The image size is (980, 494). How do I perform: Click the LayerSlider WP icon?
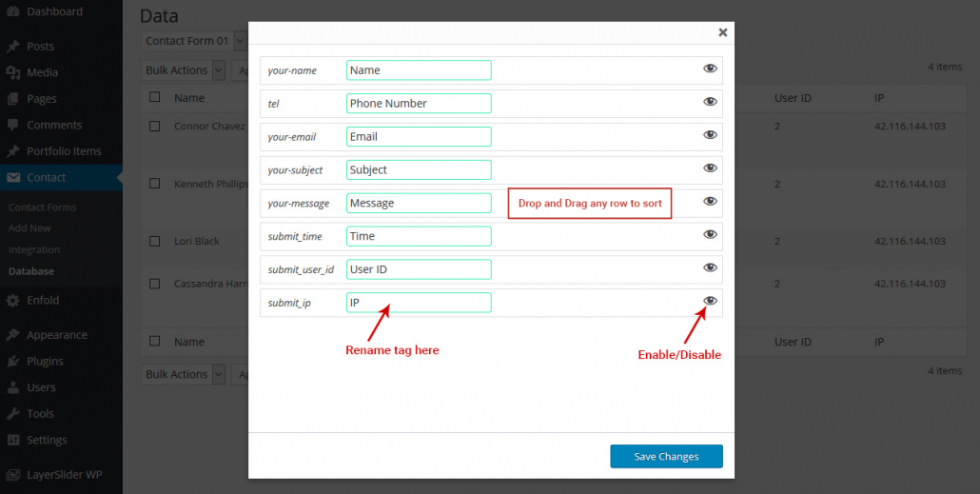click(13, 474)
